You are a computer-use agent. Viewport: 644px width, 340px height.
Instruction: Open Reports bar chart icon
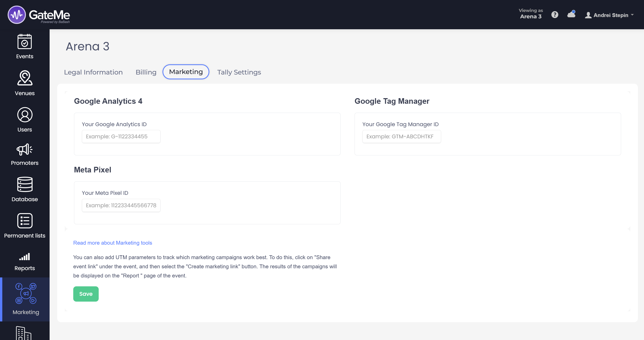(x=25, y=257)
